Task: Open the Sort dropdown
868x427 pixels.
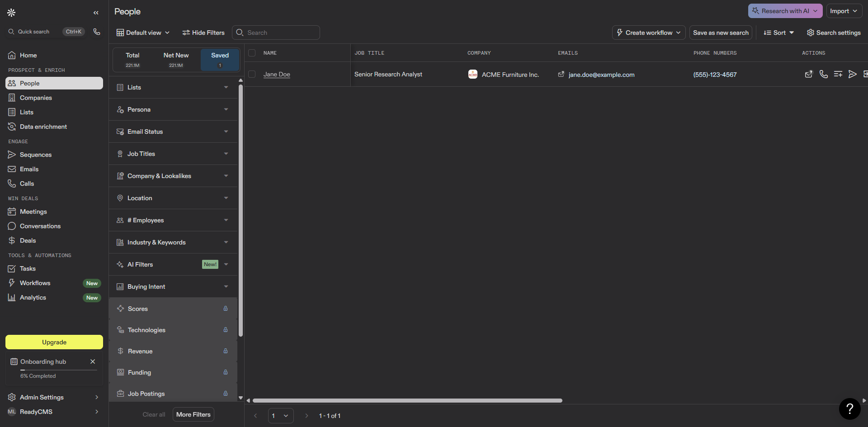Action: coord(778,33)
